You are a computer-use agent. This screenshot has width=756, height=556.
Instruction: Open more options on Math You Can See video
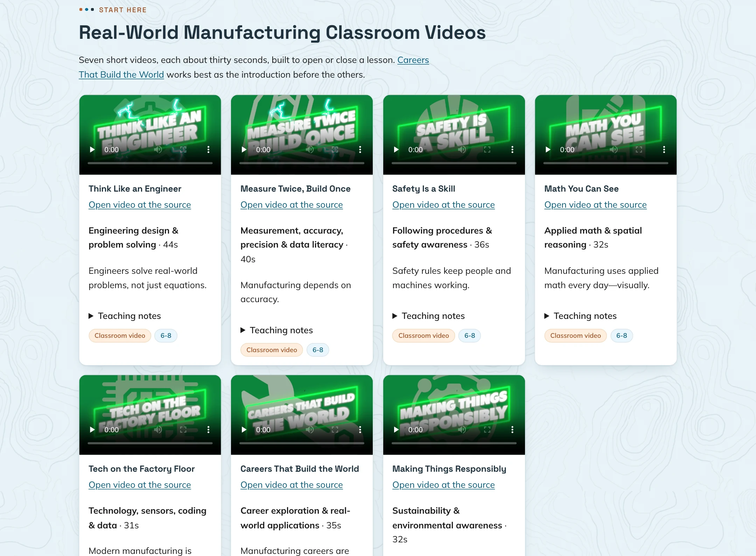click(664, 150)
